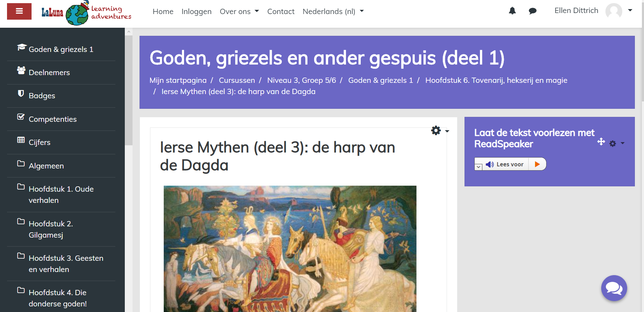Image resolution: width=644 pixels, height=312 pixels.
Task: Click the Goden & griezels 1 breadcrumb
Action: pos(381,80)
